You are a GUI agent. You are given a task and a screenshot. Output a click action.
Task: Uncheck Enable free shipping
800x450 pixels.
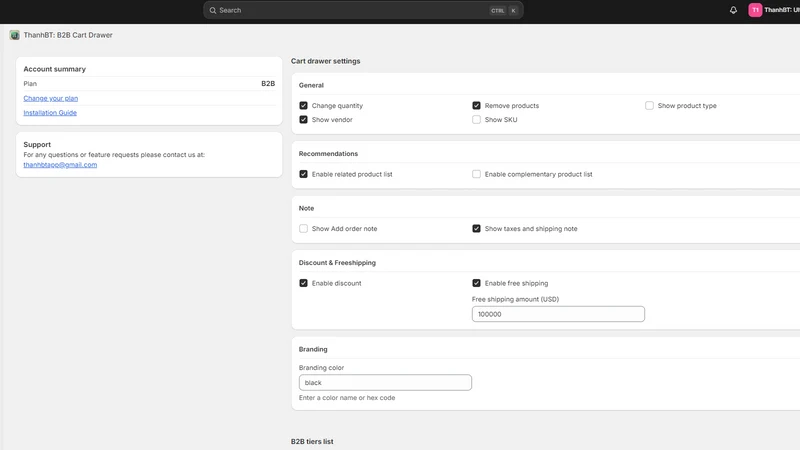click(477, 283)
